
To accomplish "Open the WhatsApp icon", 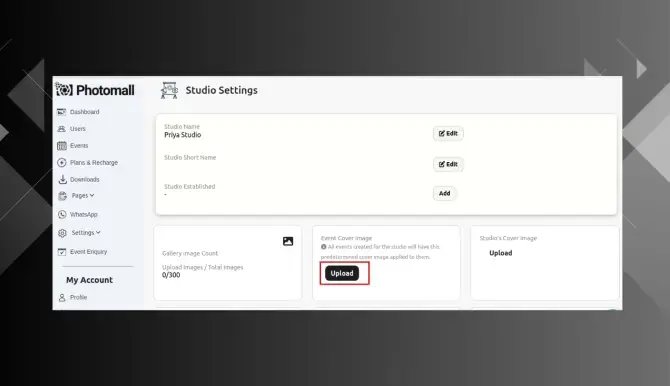I will point(62,214).
